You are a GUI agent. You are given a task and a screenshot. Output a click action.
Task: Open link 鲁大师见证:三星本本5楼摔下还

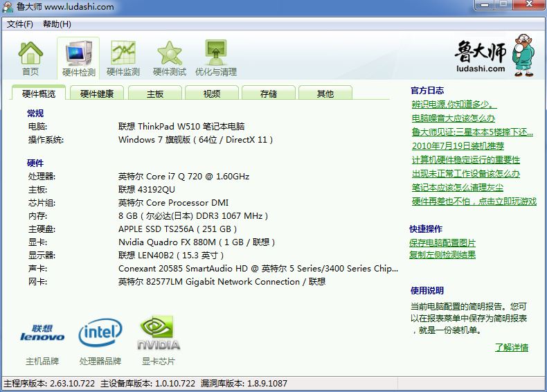(472, 132)
